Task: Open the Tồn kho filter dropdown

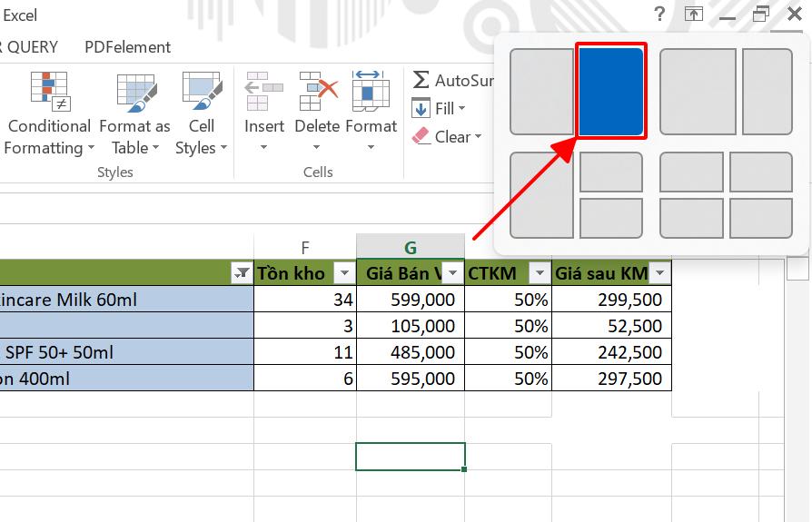Action: pos(344,272)
